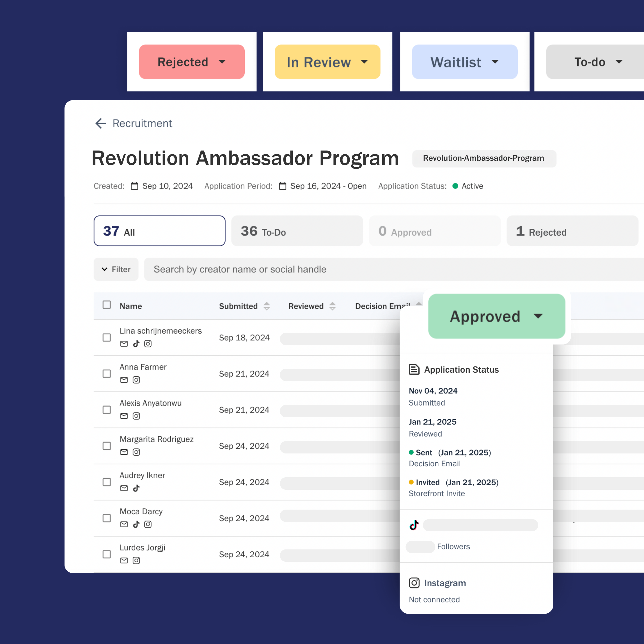Select the 36 To-Do tab
The image size is (644, 644).
point(297,231)
